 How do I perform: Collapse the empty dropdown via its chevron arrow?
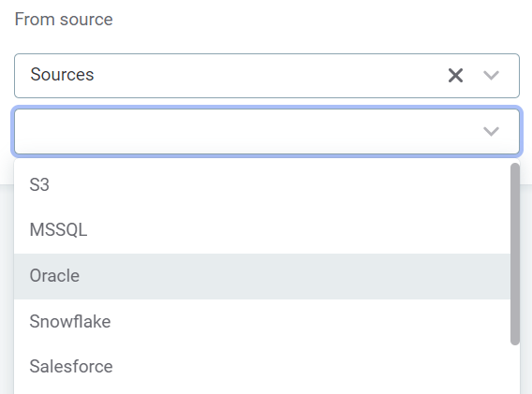[491, 131]
